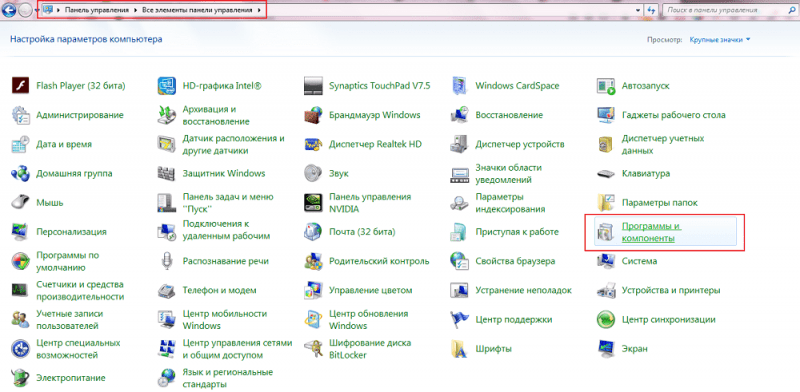Screen dimensions: 800x392
Task: Open the Диспетчер устройств icon
Action: tap(459, 144)
